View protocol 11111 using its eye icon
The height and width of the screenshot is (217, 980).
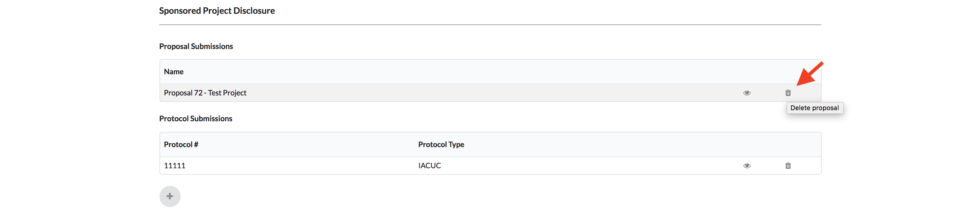(x=747, y=166)
